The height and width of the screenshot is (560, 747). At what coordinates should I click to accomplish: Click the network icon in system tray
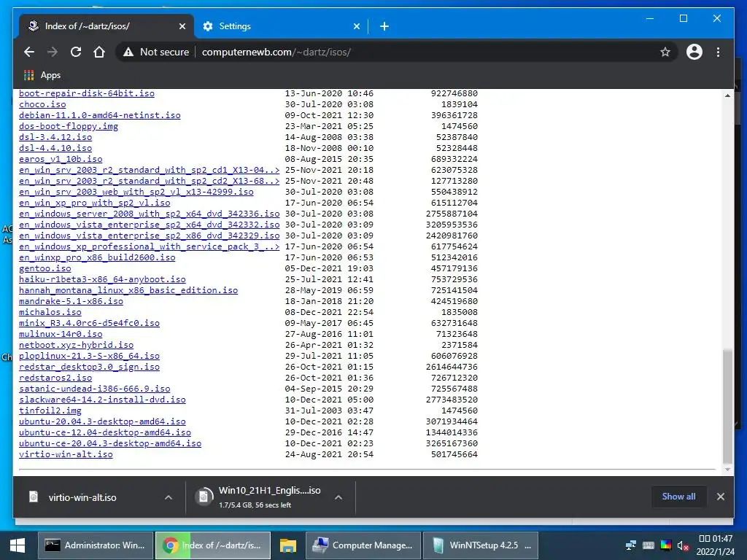point(631,545)
